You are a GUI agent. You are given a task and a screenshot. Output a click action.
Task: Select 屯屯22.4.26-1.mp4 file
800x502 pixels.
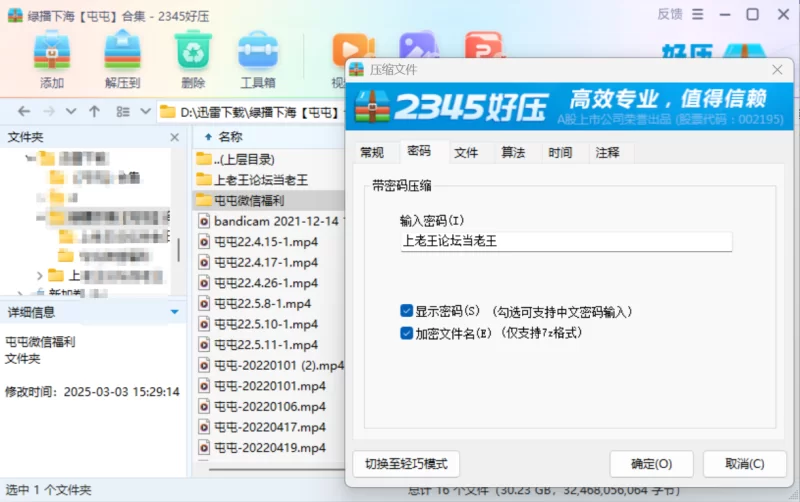(269, 283)
